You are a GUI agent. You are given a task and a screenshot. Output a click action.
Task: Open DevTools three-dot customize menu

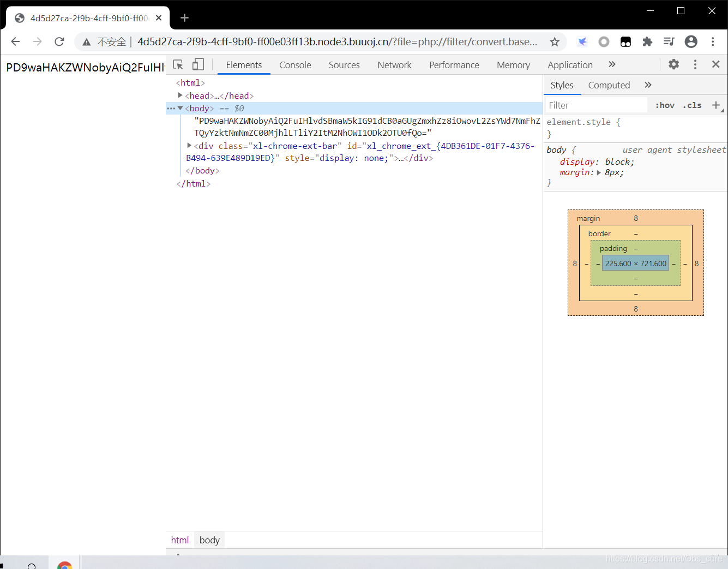(x=695, y=64)
